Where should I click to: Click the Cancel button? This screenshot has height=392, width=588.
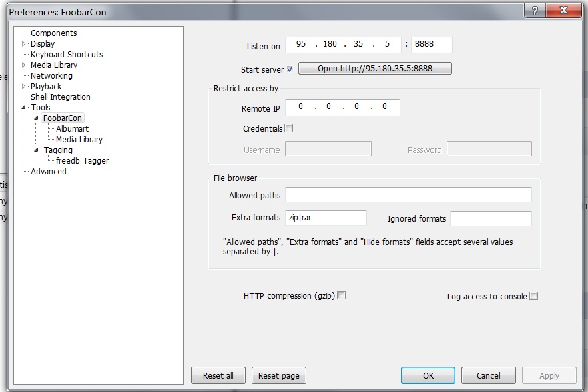click(x=488, y=375)
